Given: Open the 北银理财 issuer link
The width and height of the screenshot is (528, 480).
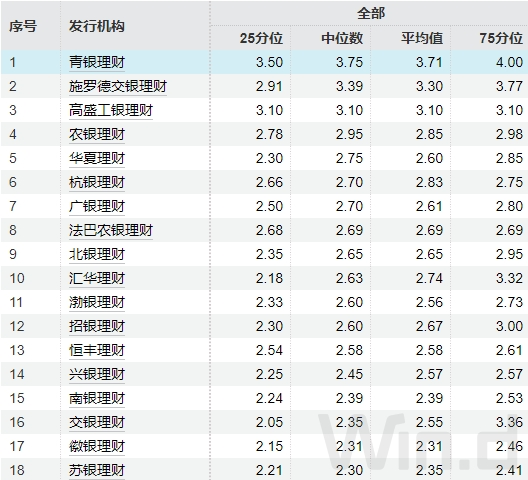Looking at the screenshot, I should pyautogui.click(x=97, y=254).
